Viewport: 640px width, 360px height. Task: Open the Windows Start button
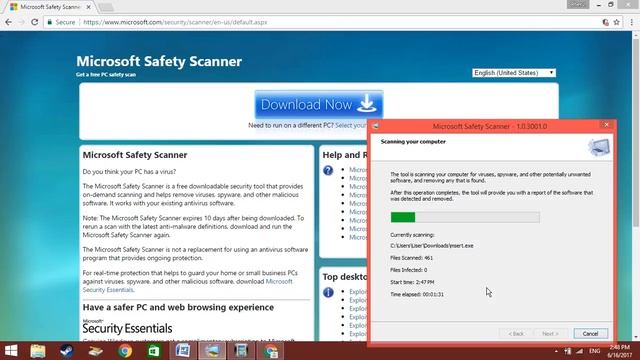coord(11,351)
